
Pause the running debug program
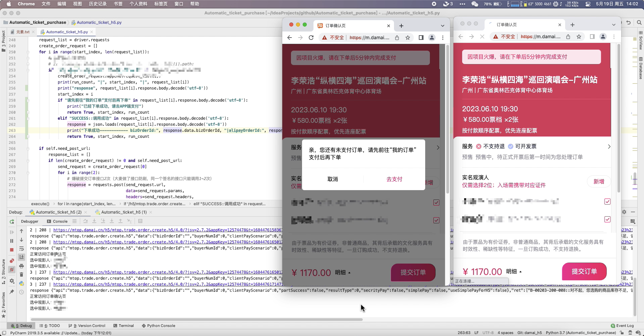(12, 241)
